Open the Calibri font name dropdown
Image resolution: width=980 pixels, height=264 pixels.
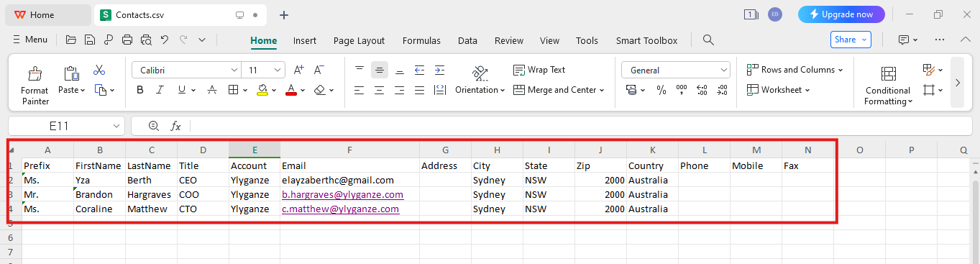234,70
